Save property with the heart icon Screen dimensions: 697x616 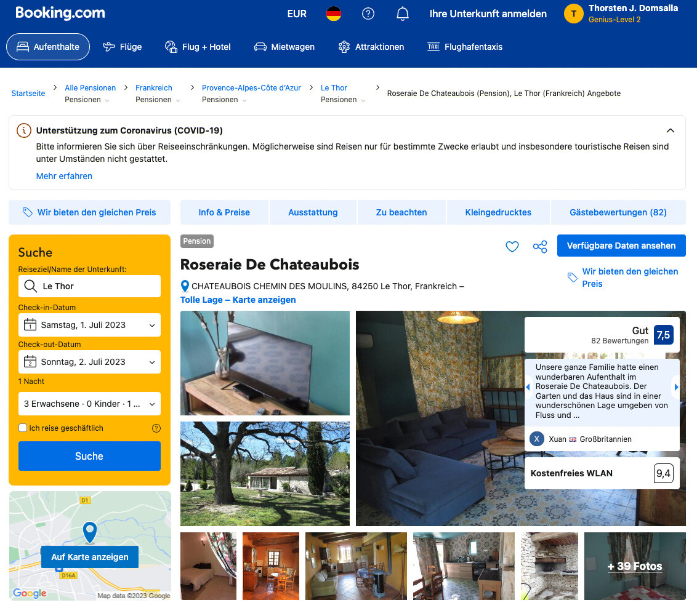(512, 247)
